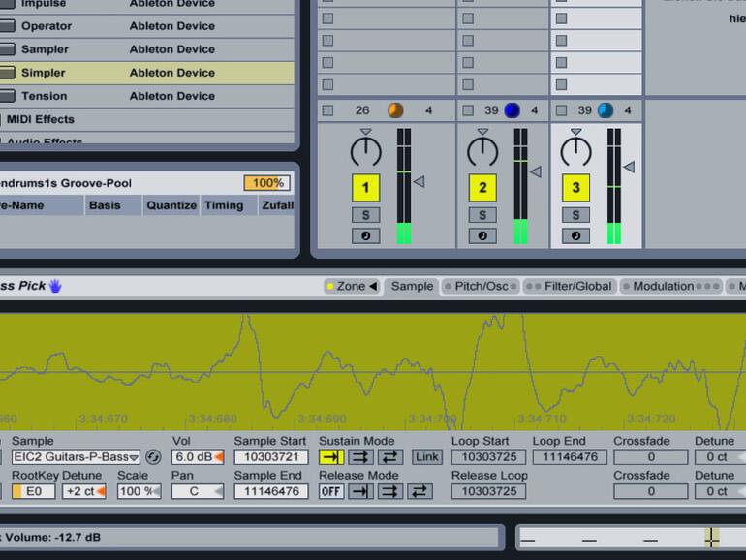This screenshot has width=746, height=560.
Task: Click the overview navigator at bottom right
Action: point(632,538)
